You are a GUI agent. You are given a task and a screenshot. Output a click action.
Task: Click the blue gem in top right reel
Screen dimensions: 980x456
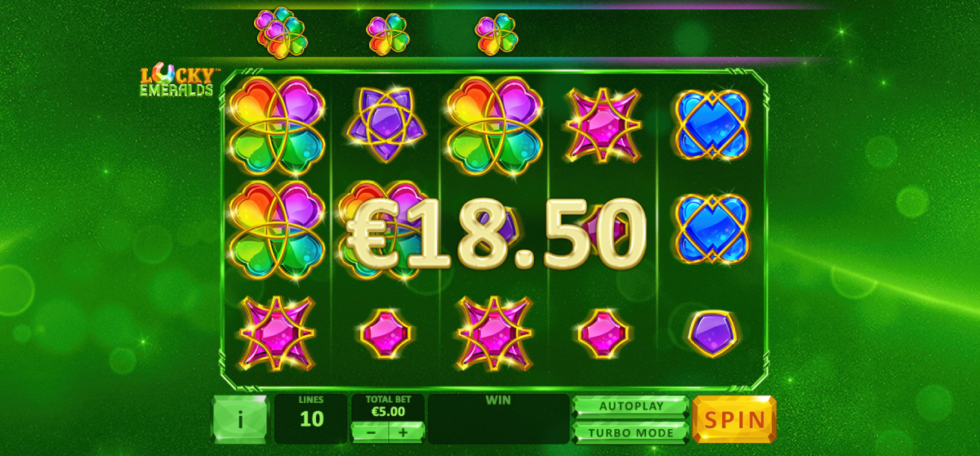(x=711, y=125)
